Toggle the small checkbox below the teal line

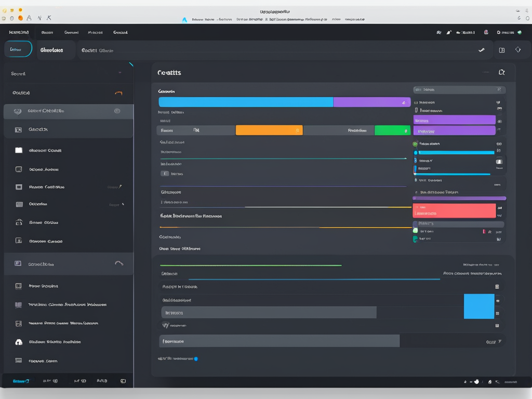point(165,174)
